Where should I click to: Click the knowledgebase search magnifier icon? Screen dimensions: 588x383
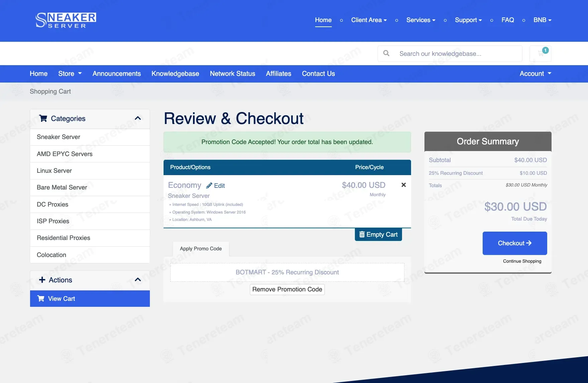(386, 53)
